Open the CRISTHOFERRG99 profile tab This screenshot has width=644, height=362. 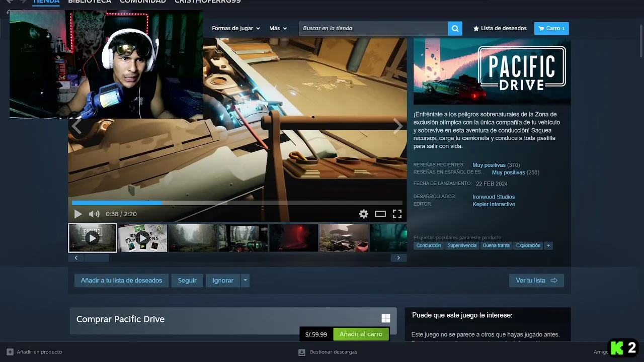[x=207, y=2]
